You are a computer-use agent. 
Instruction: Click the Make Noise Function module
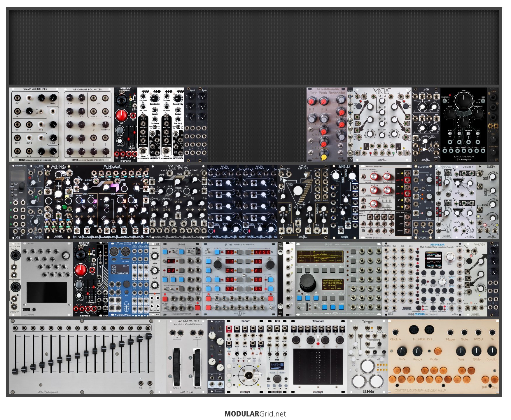(476, 279)
